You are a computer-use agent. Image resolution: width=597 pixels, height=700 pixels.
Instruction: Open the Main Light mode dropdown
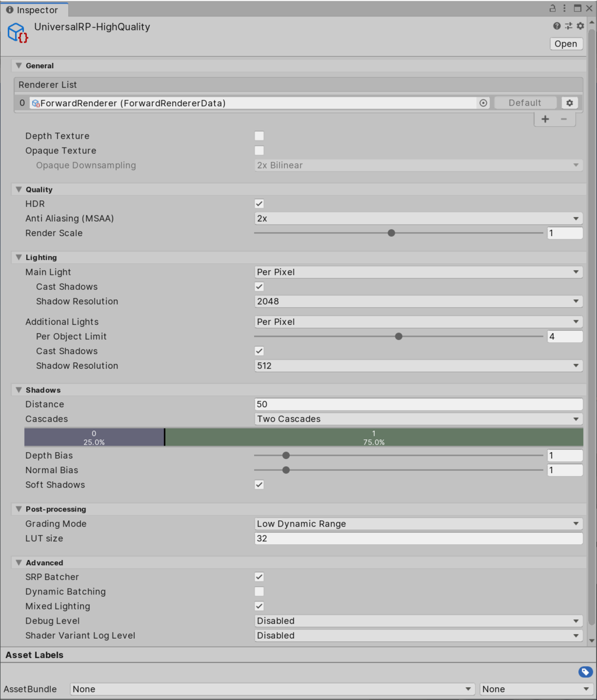[419, 272]
